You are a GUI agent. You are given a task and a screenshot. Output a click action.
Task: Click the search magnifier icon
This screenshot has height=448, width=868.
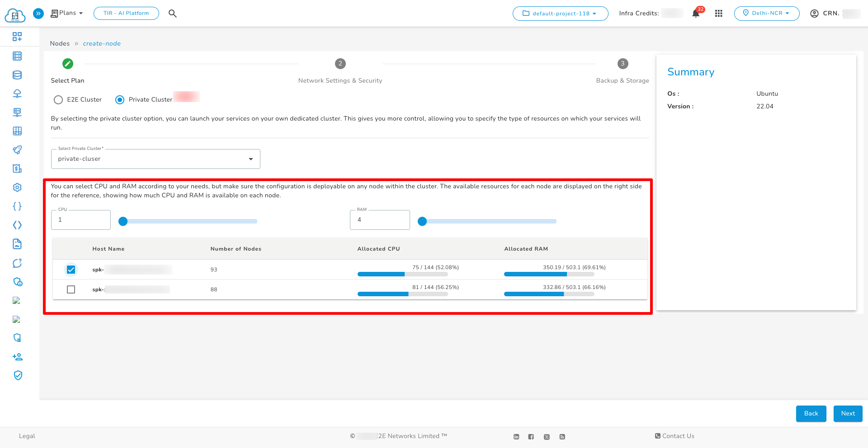[172, 14]
